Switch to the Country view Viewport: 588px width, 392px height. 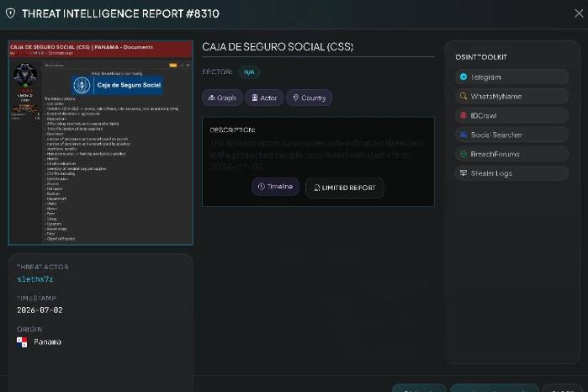(310, 98)
